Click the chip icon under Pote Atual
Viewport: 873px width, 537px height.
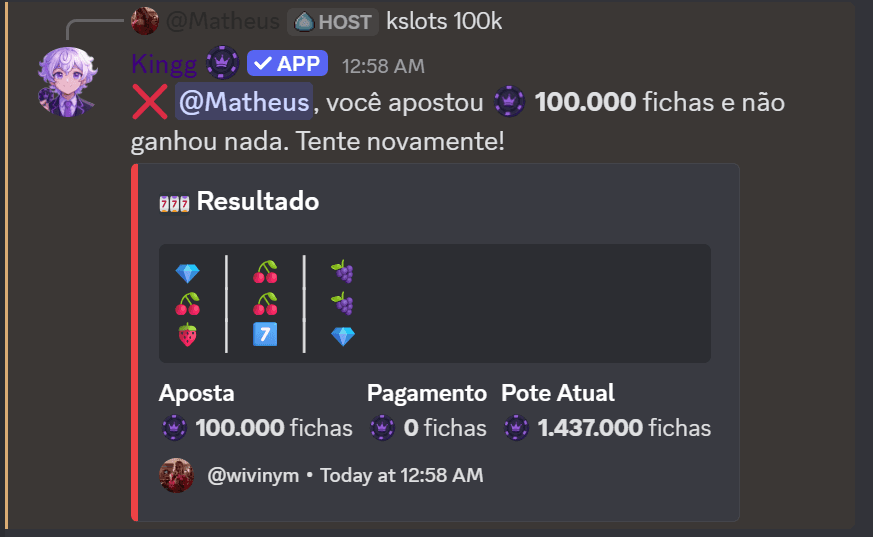[515, 428]
